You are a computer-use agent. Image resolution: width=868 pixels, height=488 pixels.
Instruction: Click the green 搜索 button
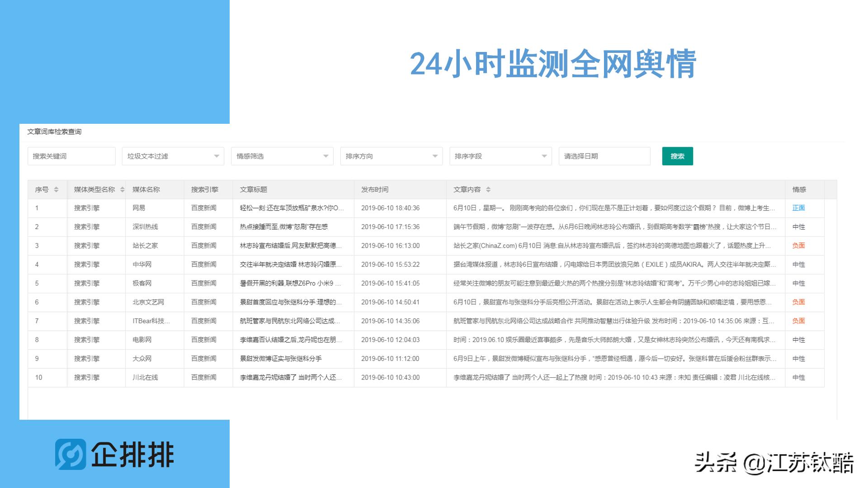tap(677, 156)
